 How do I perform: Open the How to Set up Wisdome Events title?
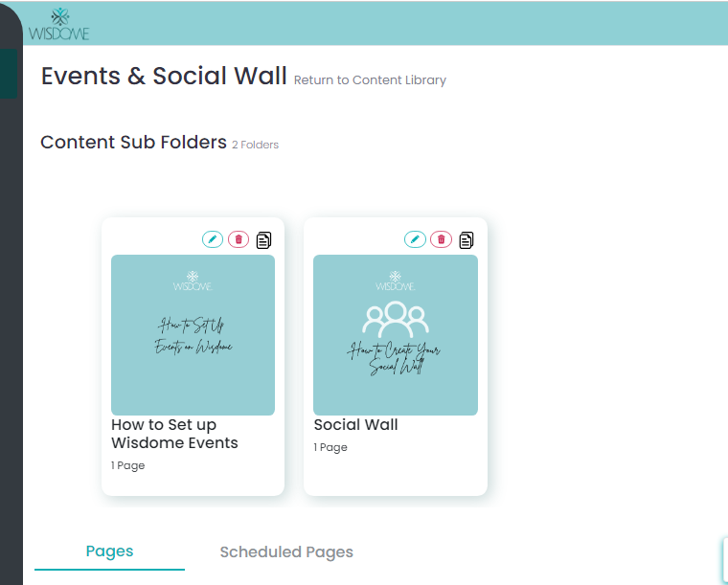(x=174, y=434)
